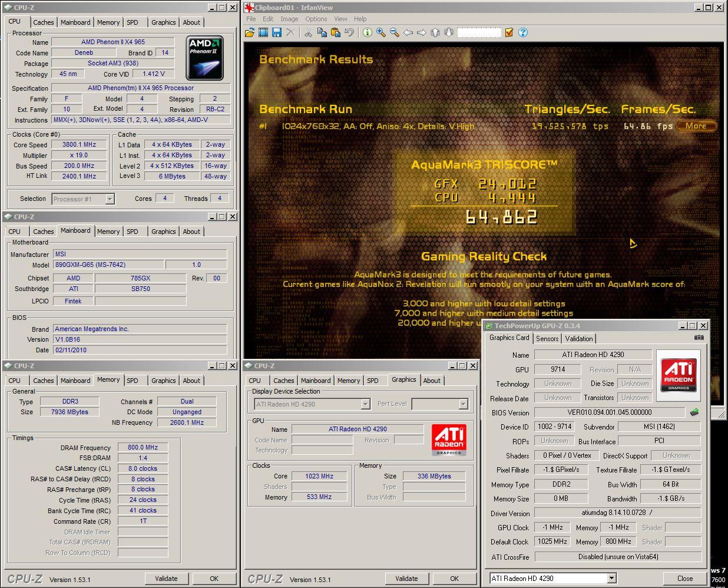
Task: Click NB Frequency value 2600.1 MHz
Action: click(187, 422)
